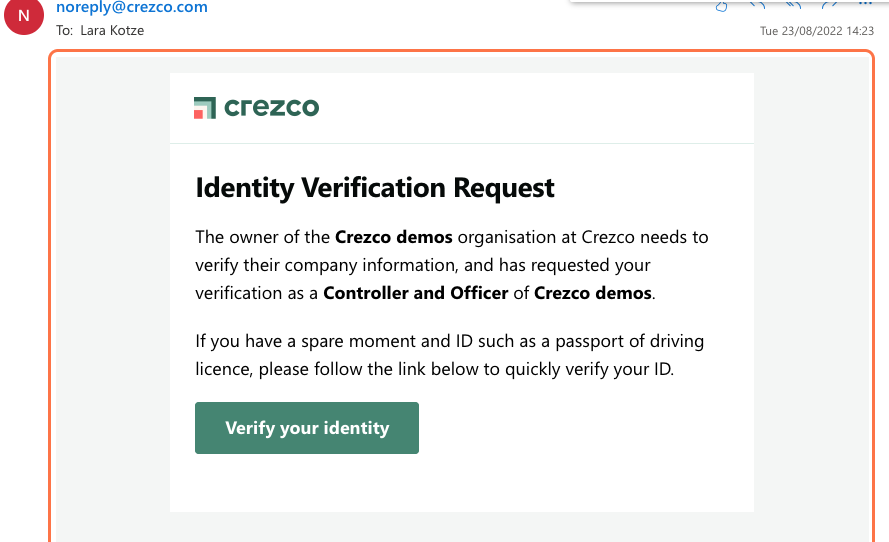Viewport: 889px width, 542px height.
Task: Reply to the email using the arrow icon
Action: pos(757,5)
